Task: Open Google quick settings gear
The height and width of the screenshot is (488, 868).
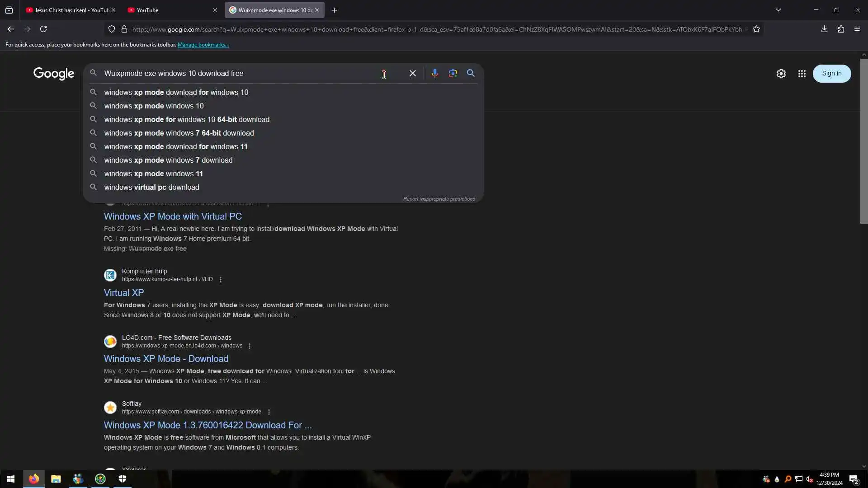Action: pos(781,74)
